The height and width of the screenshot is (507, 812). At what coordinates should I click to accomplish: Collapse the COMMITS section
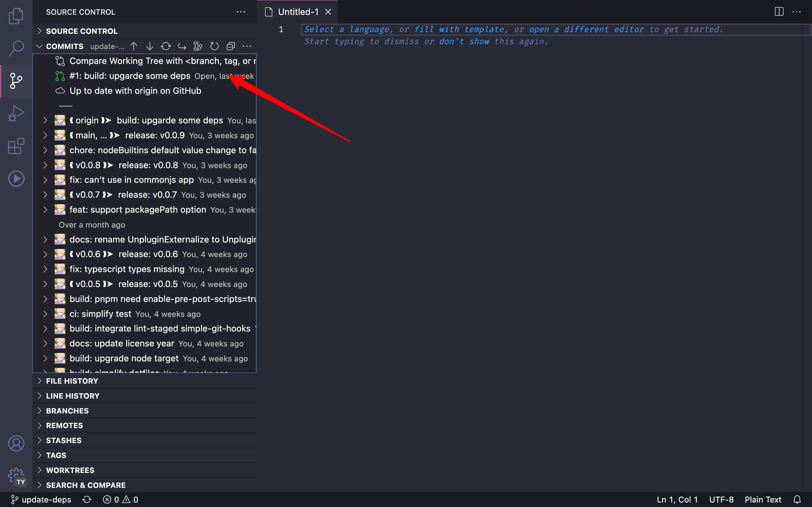pyautogui.click(x=39, y=46)
